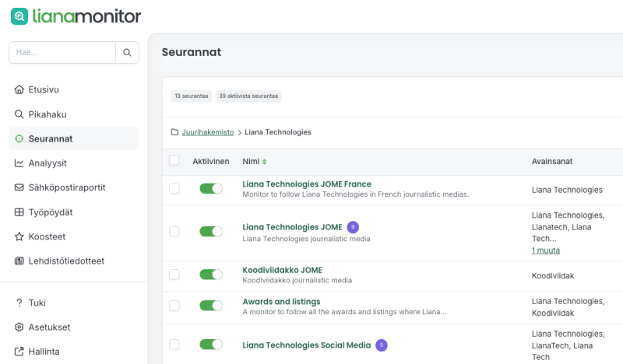Select Seurannat in the sidebar
This screenshot has width=623, height=364.
pyautogui.click(x=74, y=138)
